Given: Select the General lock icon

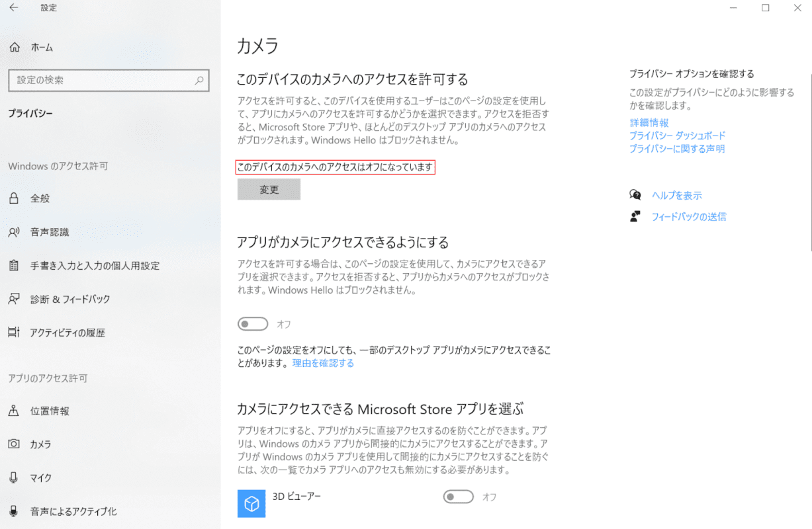Looking at the screenshot, I should (14, 198).
